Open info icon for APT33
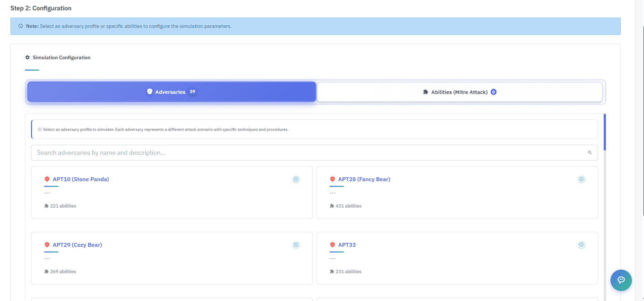The image size is (644, 301). click(x=582, y=245)
